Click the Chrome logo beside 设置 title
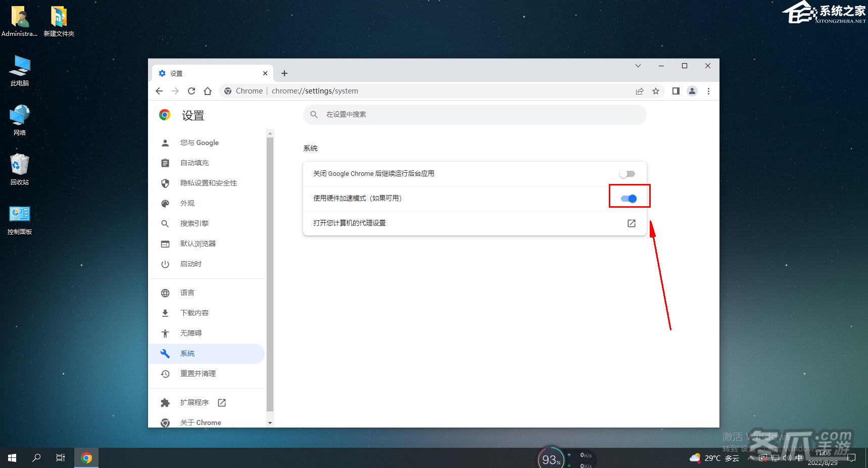This screenshot has height=468, width=868. [165, 115]
